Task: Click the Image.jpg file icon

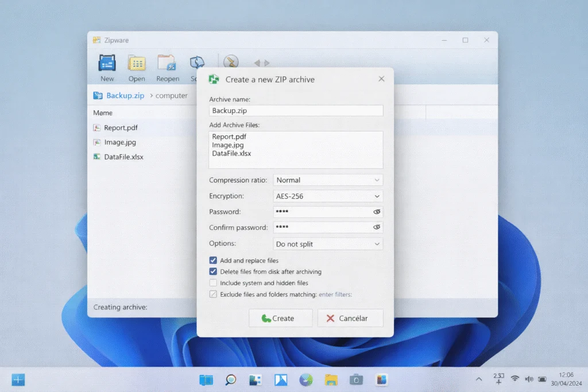Action: [97, 142]
